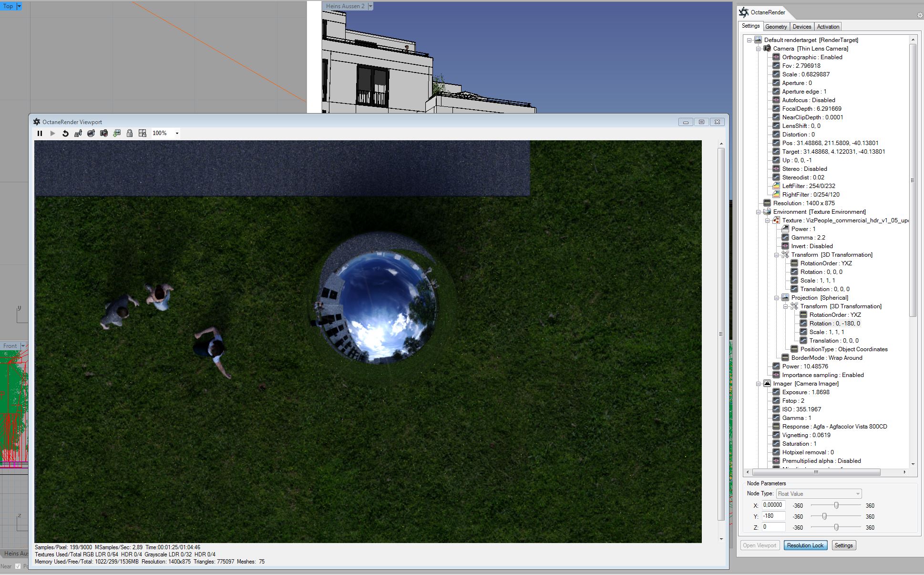Click the AF autofocus picker icon
Viewport: 924px width, 575px height.
coord(78,134)
